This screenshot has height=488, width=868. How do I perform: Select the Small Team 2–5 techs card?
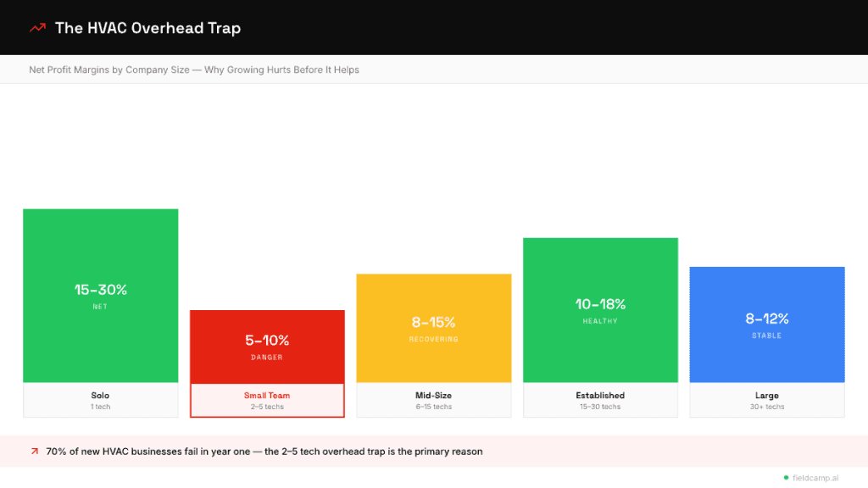point(267,400)
